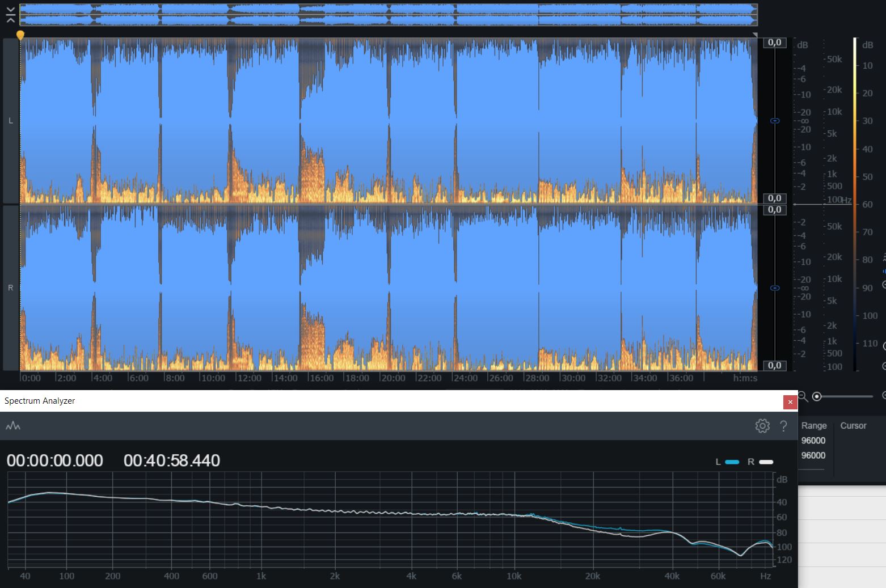Click the upper 96000 value under Range
This screenshot has height=588, width=886.
pos(813,441)
